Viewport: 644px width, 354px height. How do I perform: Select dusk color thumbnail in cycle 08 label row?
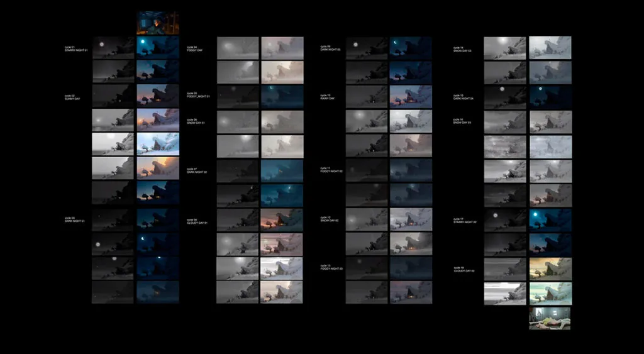pyautogui.click(x=282, y=220)
